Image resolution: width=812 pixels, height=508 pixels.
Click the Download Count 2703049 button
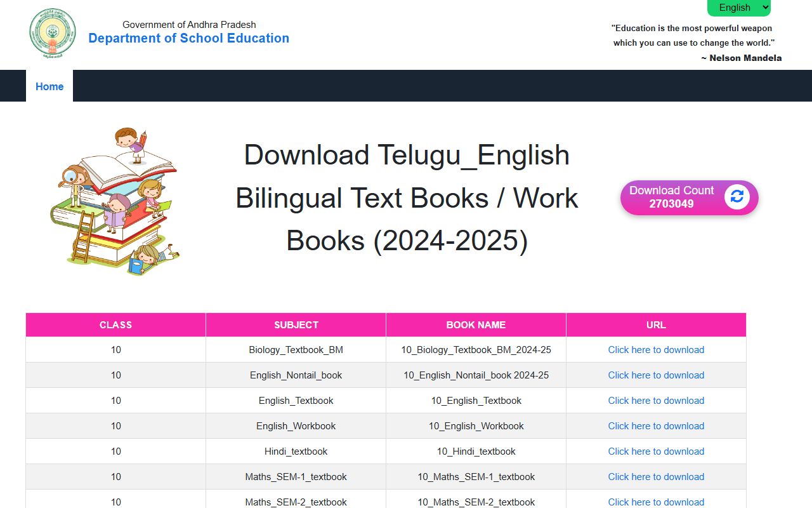(x=689, y=197)
